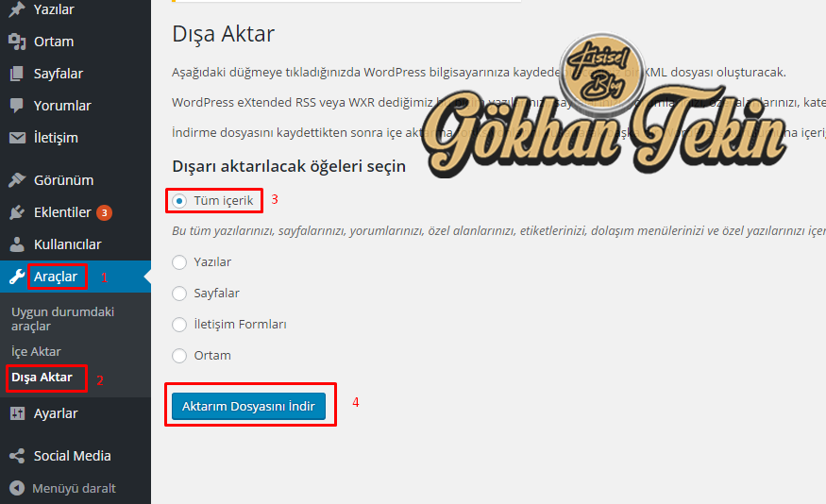Click Aktarım Dosyasını İndir button

(248, 406)
